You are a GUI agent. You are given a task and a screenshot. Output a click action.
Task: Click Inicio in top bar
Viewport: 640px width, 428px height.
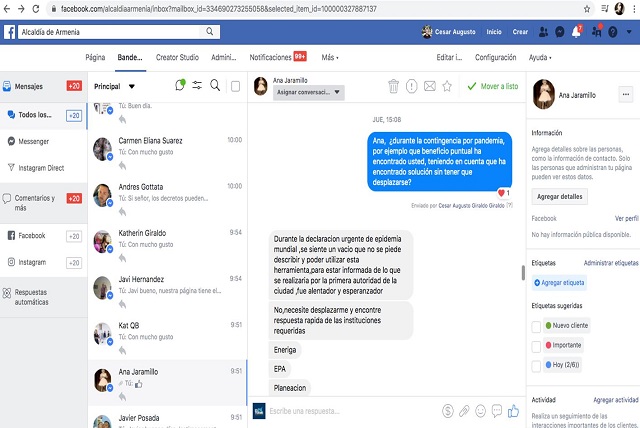pyautogui.click(x=494, y=32)
